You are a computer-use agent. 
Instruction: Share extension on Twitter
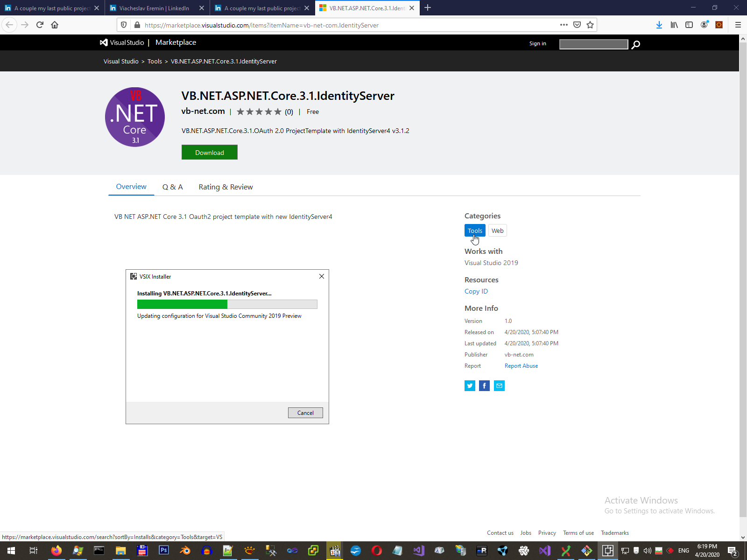coord(470,385)
